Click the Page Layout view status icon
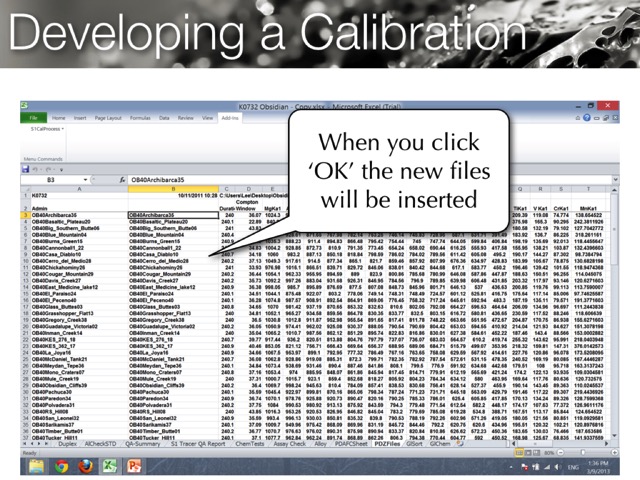This screenshot has width=640, height=480. tap(528, 453)
